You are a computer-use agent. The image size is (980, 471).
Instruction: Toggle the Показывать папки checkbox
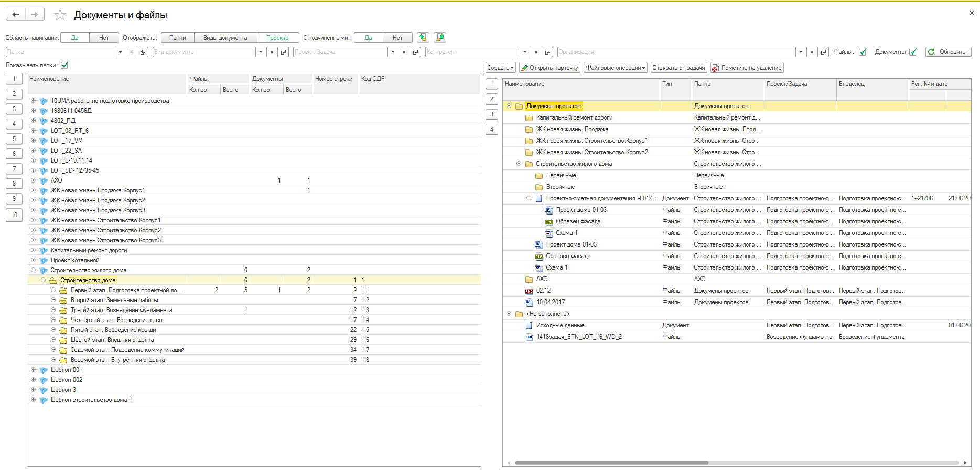click(64, 65)
